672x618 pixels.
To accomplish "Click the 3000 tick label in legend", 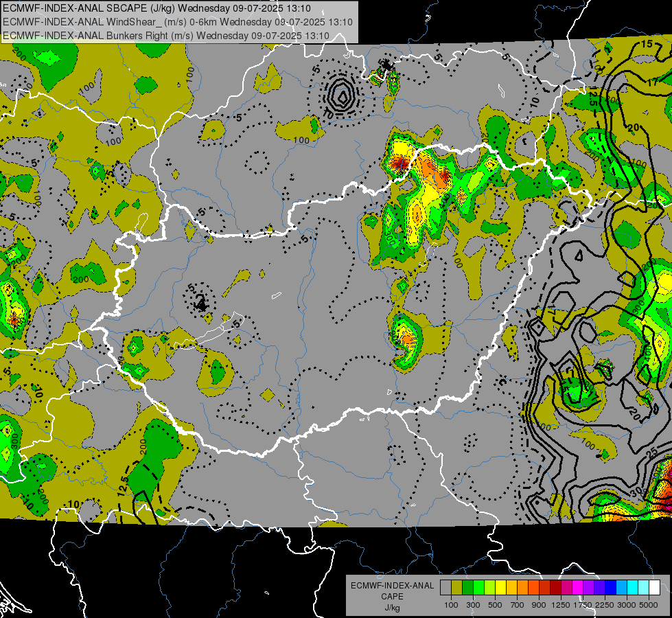I will [x=627, y=605].
